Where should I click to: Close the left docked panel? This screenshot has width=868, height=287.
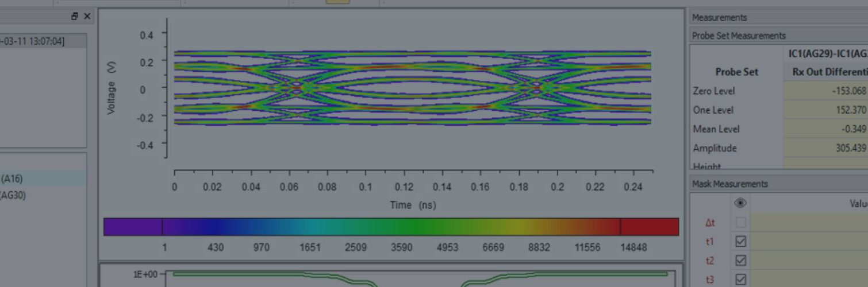point(87,17)
